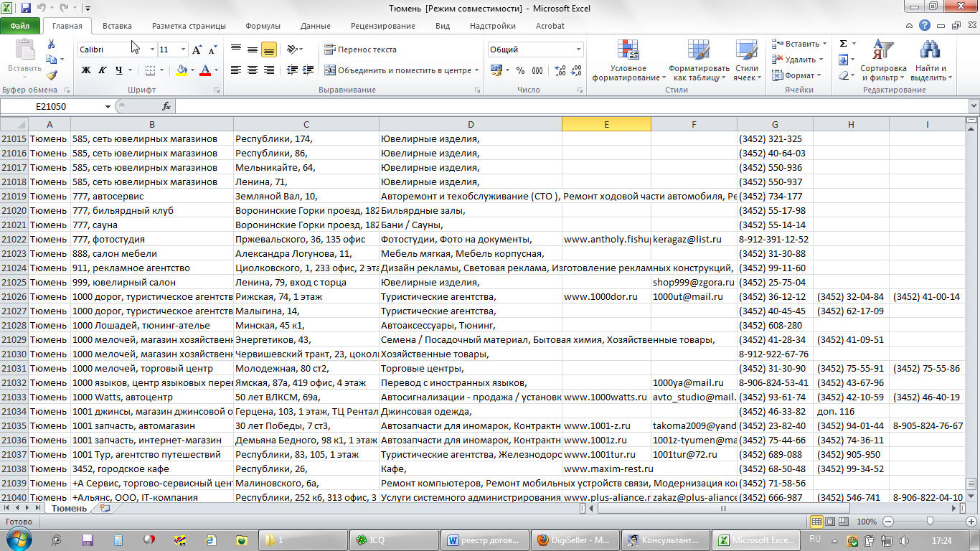The width and height of the screenshot is (980, 551).
Task: Apply italic with the К button
Action: pyautogui.click(x=102, y=70)
